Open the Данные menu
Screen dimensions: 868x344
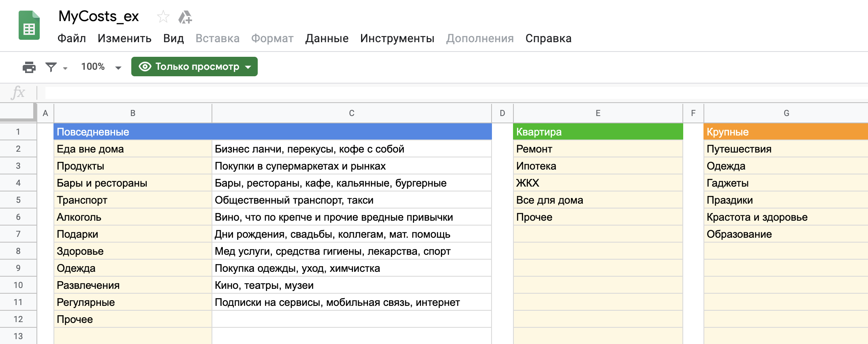click(x=327, y=39)
